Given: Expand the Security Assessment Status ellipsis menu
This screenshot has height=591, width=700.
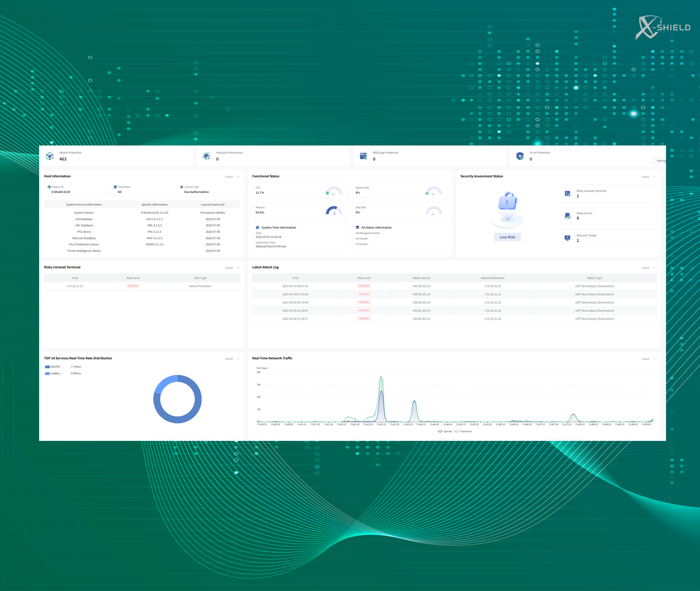Looking at the screenshot, I should point(655,177).
